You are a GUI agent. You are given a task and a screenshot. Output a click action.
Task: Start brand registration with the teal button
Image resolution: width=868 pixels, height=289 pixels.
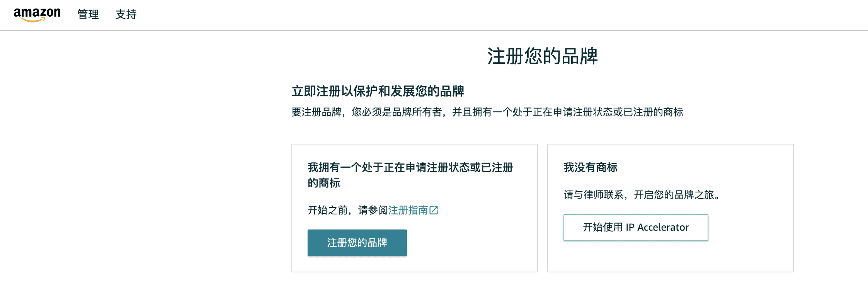coord(357,243)
